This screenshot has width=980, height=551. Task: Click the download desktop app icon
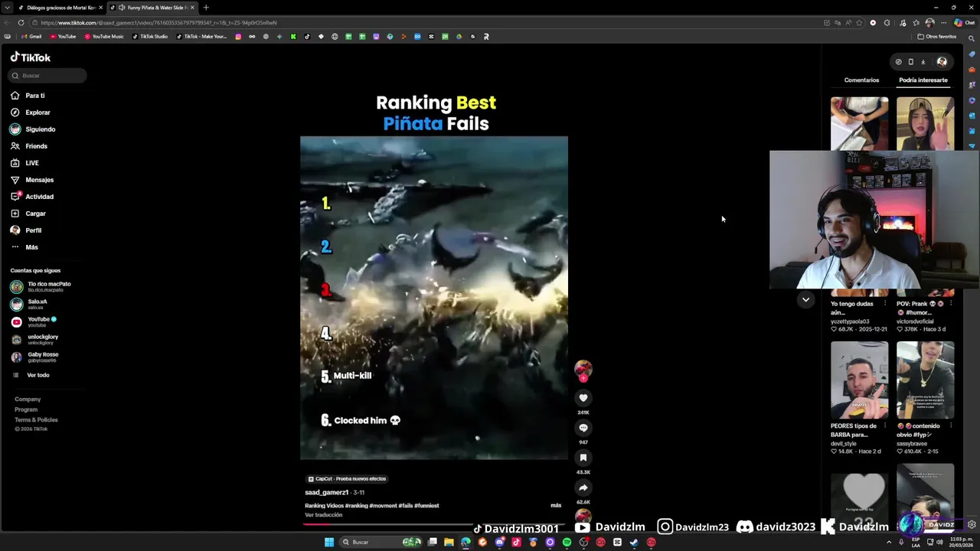923,62
